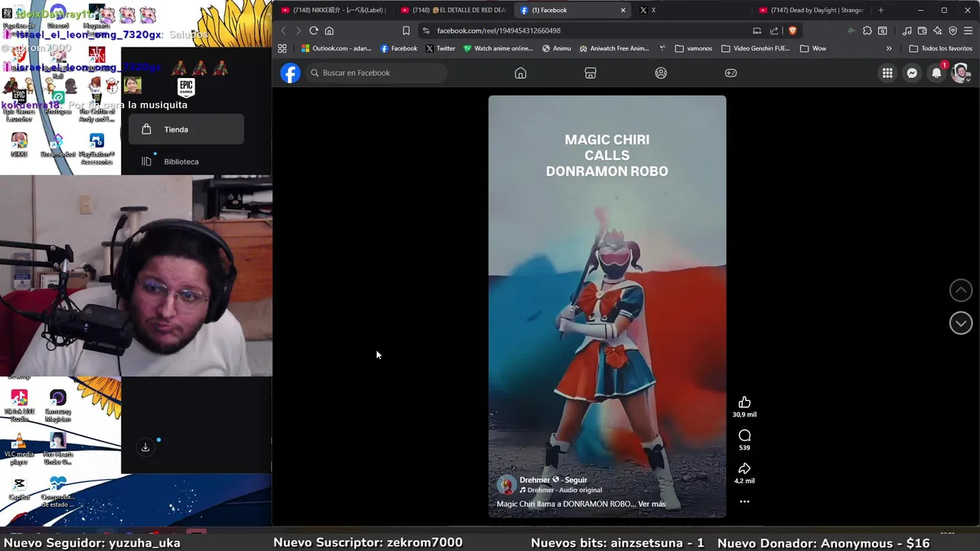Open the Animu bookmark

(x=557, y=48)
